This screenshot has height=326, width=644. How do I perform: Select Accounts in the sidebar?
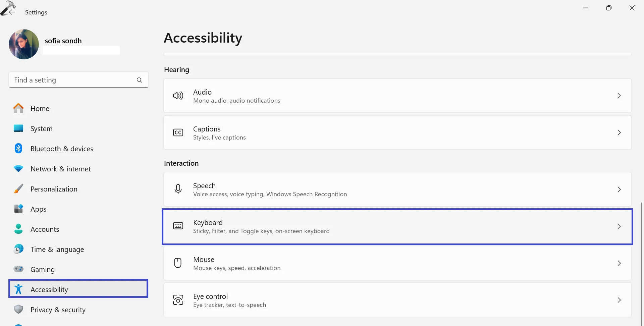[x=45, y=229]
